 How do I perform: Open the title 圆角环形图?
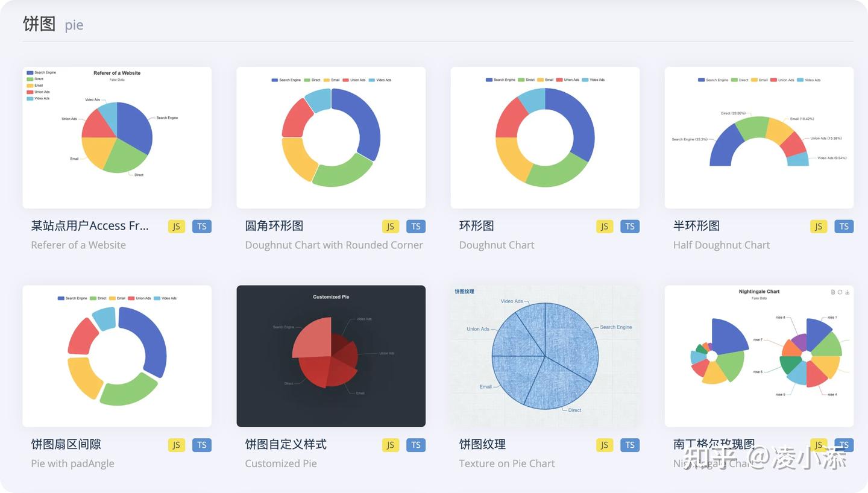274,226
